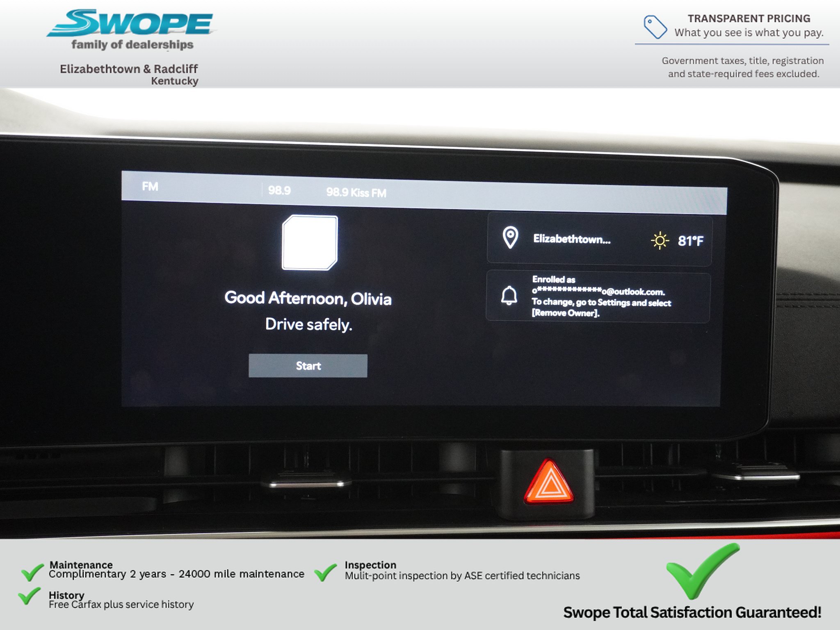Click the Transparent Pricing price tag icon
The image size is (840, 630).
pos(655,27)
